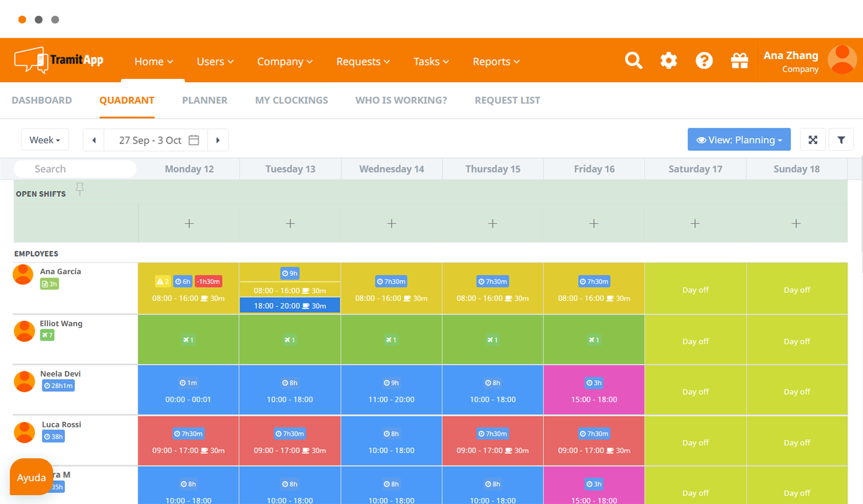Expand the Week period dropdown

point(45,140)
